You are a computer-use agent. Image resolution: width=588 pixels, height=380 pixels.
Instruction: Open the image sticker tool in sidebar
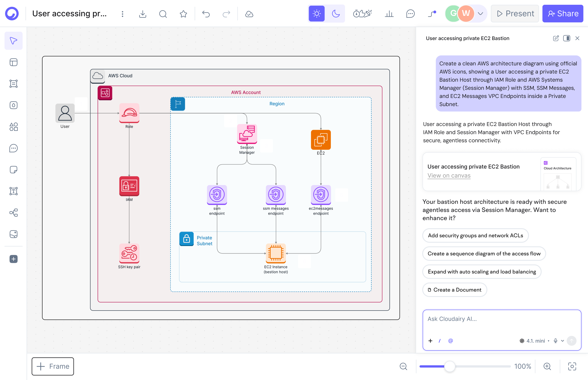[14, 234]
